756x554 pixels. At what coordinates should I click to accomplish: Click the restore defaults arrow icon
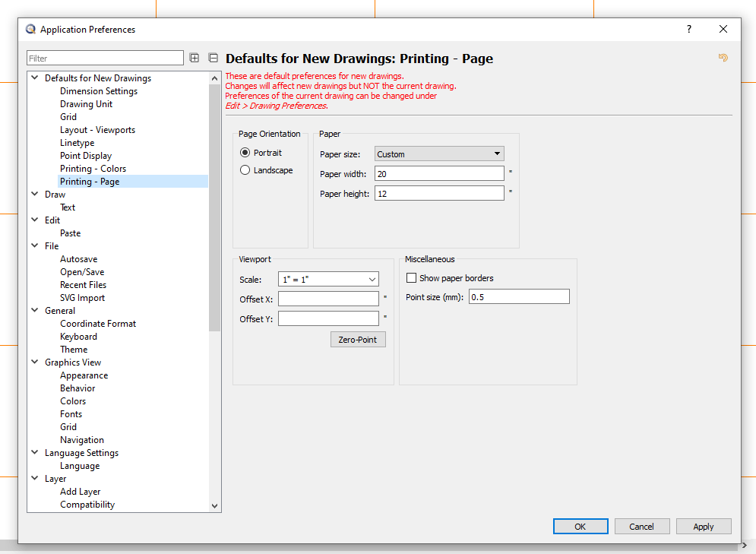point(723,58)
